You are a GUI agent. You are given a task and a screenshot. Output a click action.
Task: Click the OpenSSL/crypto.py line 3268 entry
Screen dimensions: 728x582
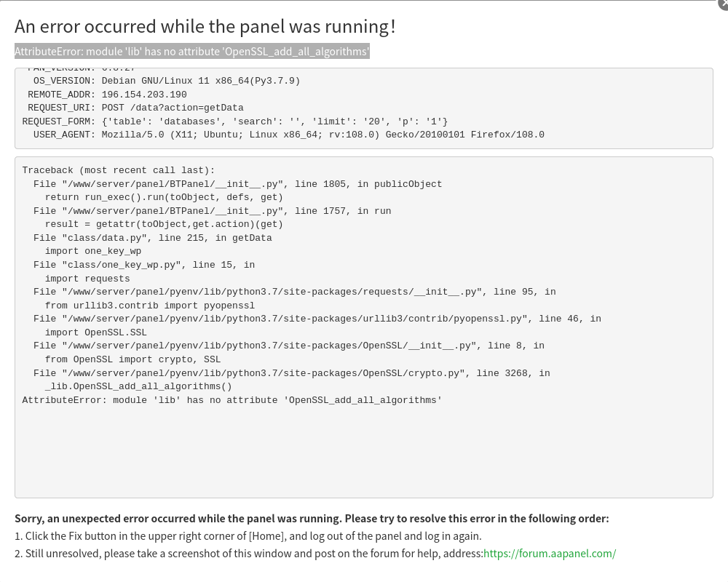pos(291,373)
